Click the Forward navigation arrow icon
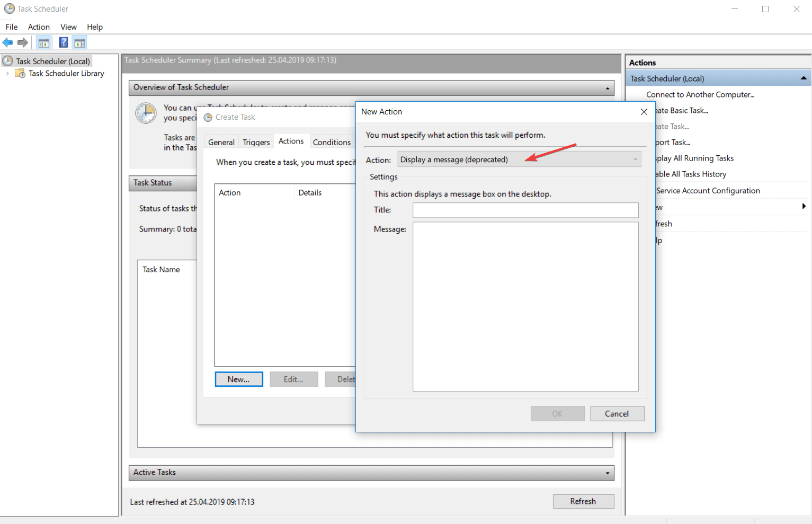Screen dimensions: 812x524 tap(22, 42)
